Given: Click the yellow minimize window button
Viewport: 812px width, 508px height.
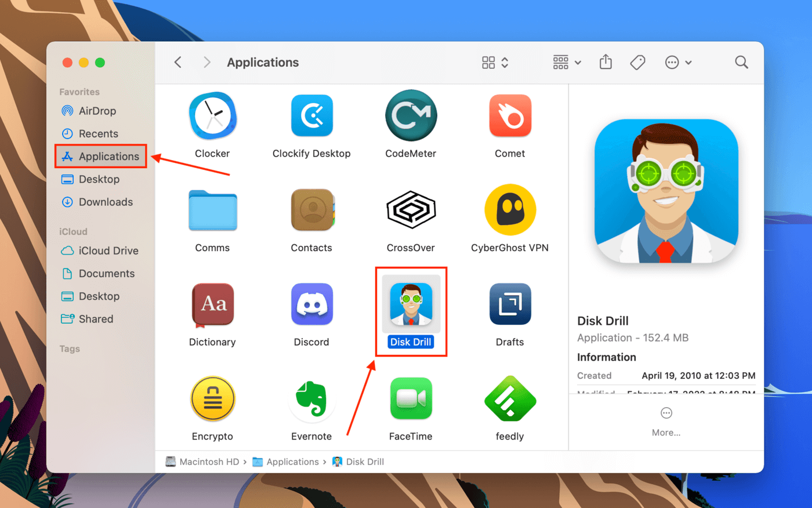Looking at the screenshot, I should [84, 62].
